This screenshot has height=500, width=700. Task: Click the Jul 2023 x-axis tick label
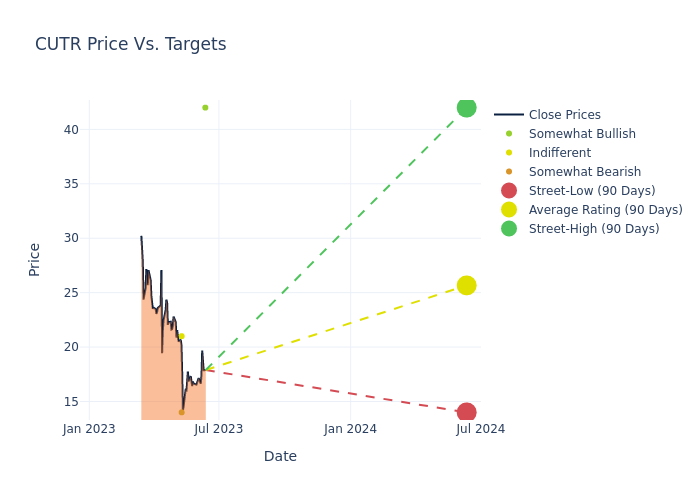point(219,429)
